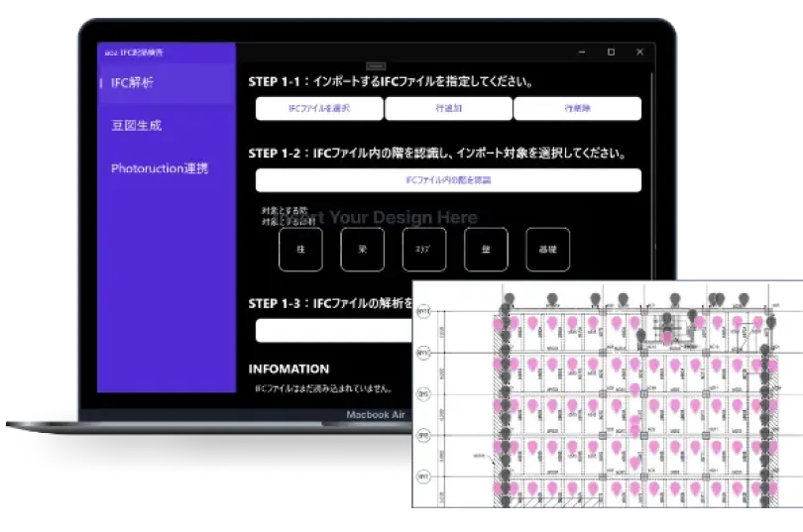Click the IFCファイル内の階を認識 button
The height and width of the screenshot is (532, 803).
click(x=448, y=180)
